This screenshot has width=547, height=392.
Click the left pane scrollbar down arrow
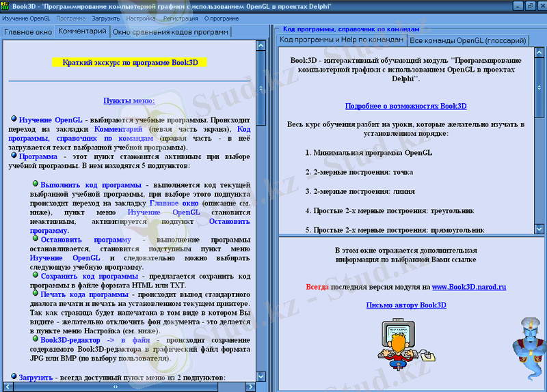click(x=261, y=376)
